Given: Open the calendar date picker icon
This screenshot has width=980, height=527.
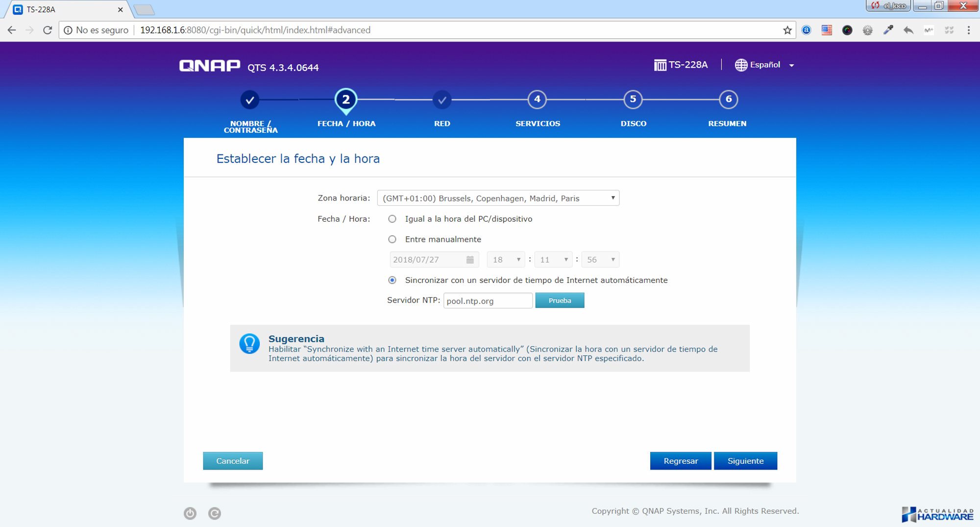Looking at the screenshot, I should point(470,260).
